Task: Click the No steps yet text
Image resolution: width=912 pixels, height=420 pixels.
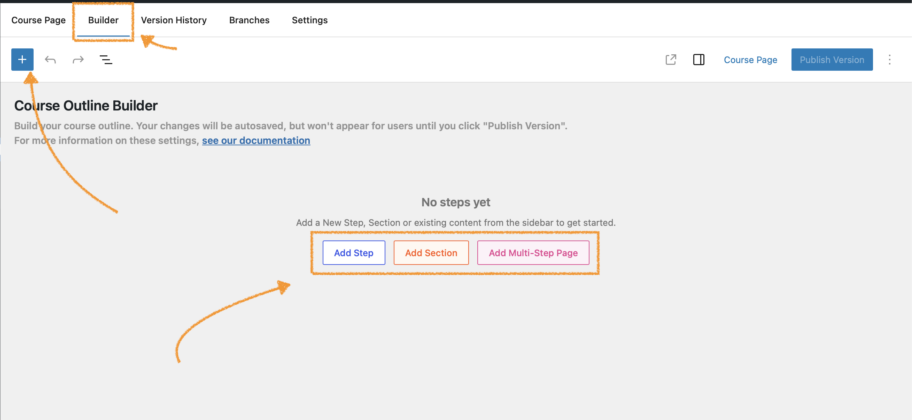Action: [456, 202]
